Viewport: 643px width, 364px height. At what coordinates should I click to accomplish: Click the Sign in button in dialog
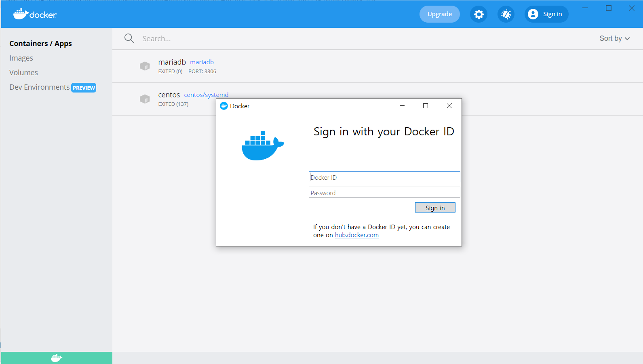(x=435, y=208)
